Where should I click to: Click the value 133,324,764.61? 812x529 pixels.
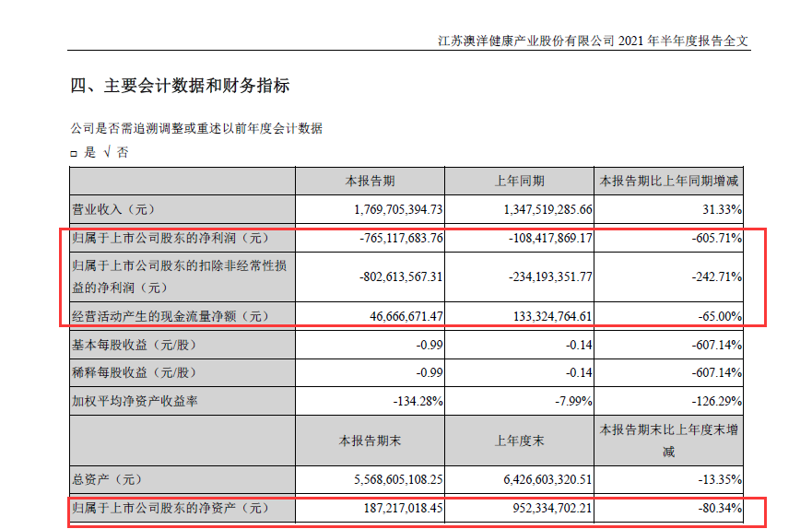click(553, 316)
